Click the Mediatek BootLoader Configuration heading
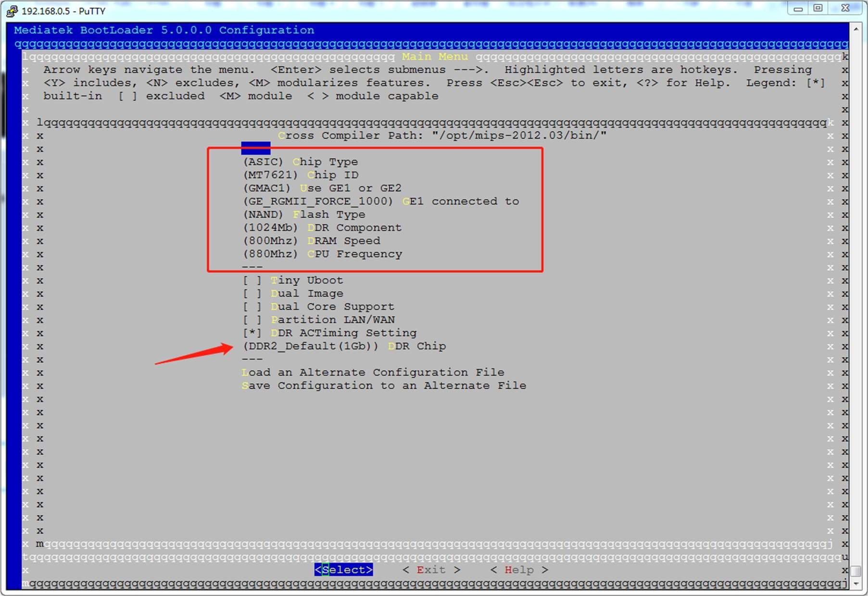The image size is (868, 596). coord(164,30)
